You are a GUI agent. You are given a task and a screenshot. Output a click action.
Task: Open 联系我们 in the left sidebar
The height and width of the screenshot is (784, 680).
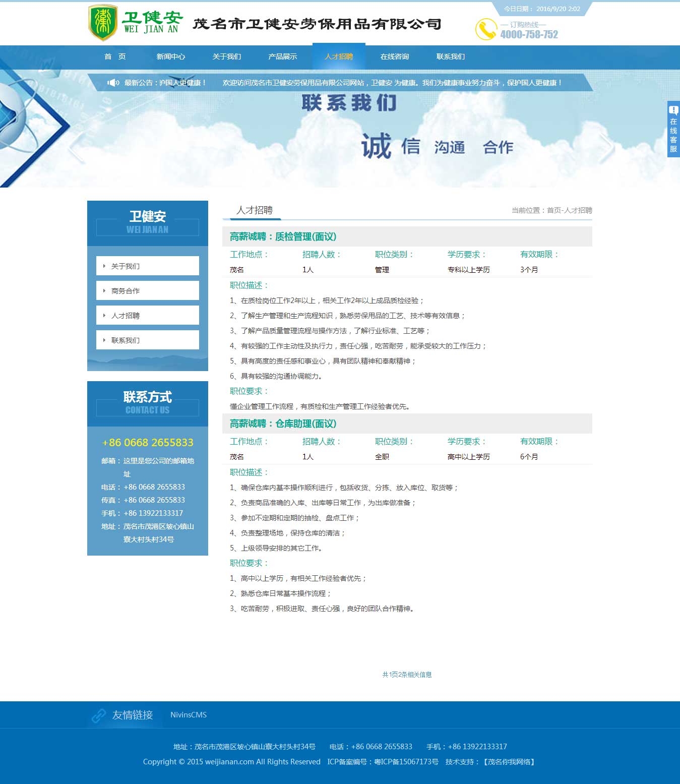point(126,340)
